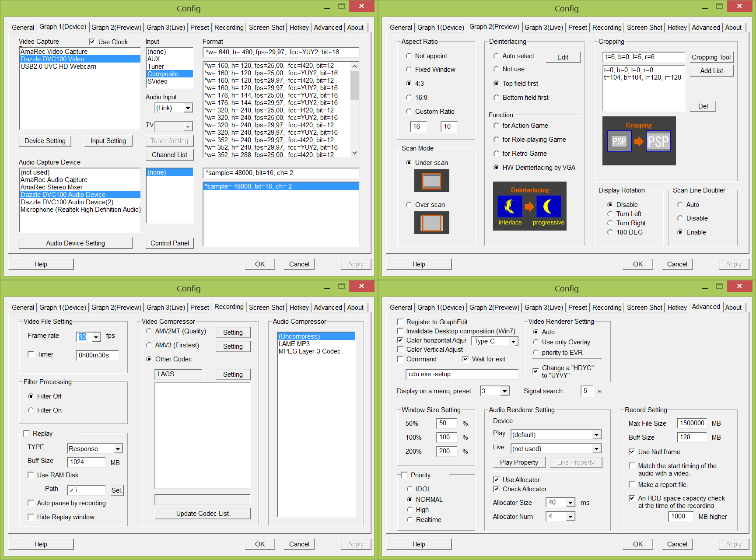Click the progressive moon icon
Screen dimensions: 756x560
click(549, 206)
